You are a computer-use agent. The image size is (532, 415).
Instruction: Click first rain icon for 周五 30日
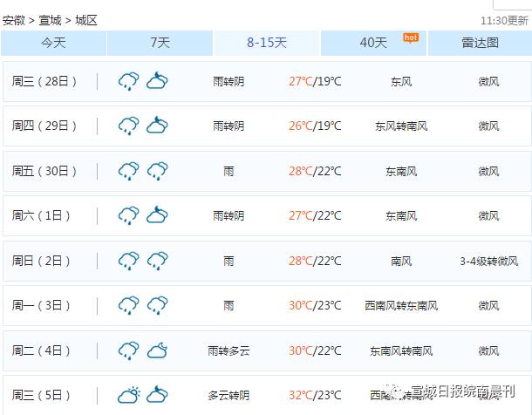(x=128, y=171)
